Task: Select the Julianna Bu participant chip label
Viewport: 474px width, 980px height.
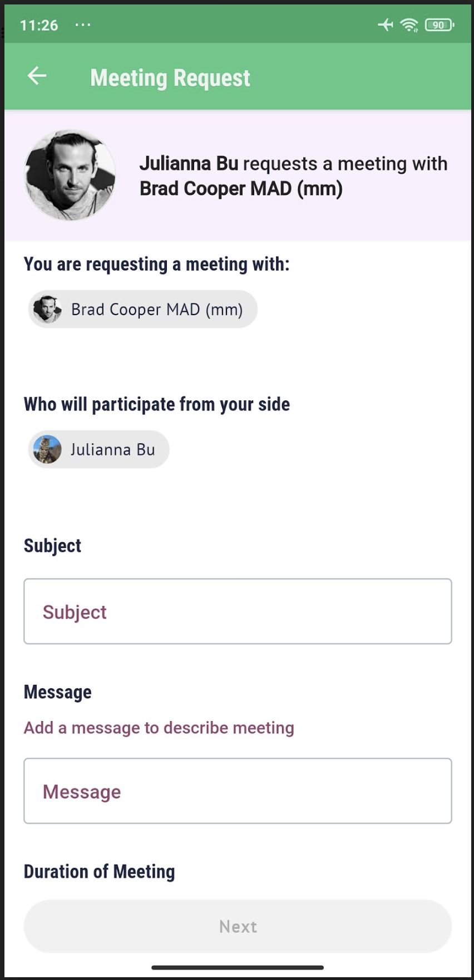Action: coord(112,449)
